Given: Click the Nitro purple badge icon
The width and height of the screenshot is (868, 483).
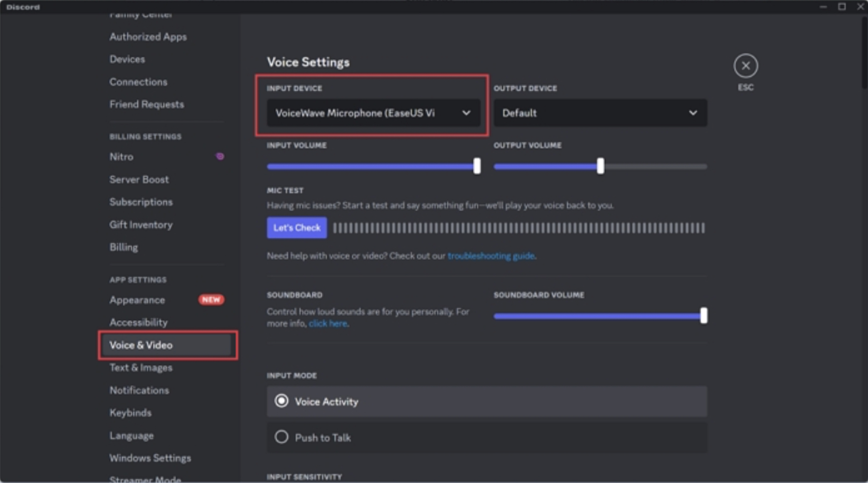Looking at the screenshot, I should point(220,156).
